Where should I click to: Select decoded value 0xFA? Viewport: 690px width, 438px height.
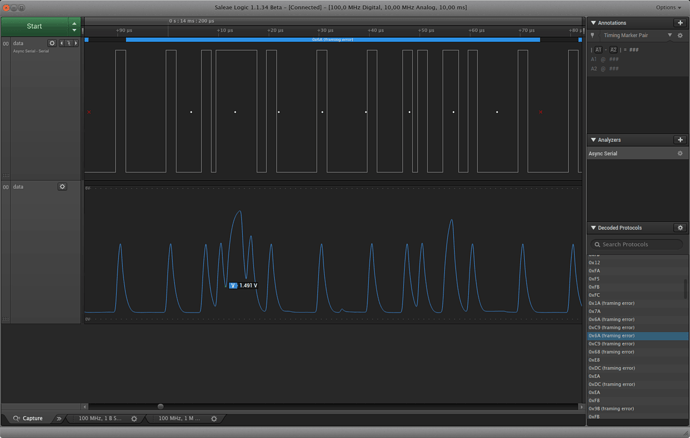(x=594, y=271)
